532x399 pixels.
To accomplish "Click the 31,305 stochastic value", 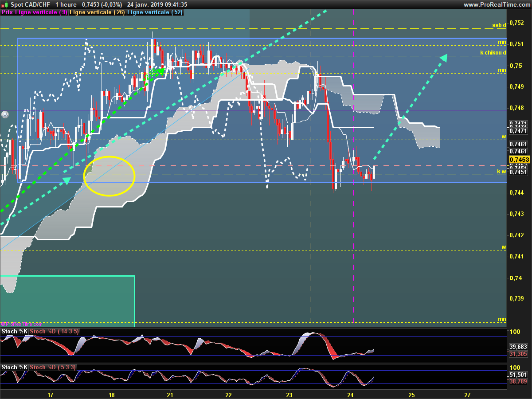I will click(518, 354).
